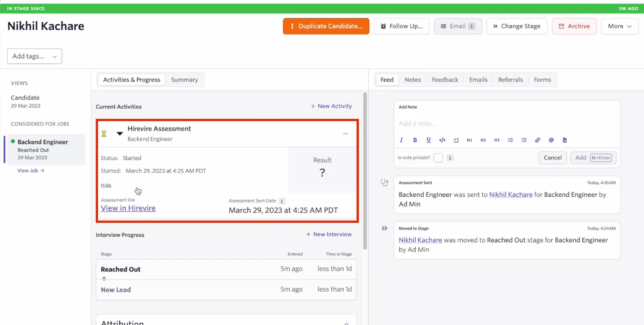Viewport: 644px width, 325px height.
Task: Collapse Hirevire Assessment with triangle arrow
Action: [x=120, y=134]
